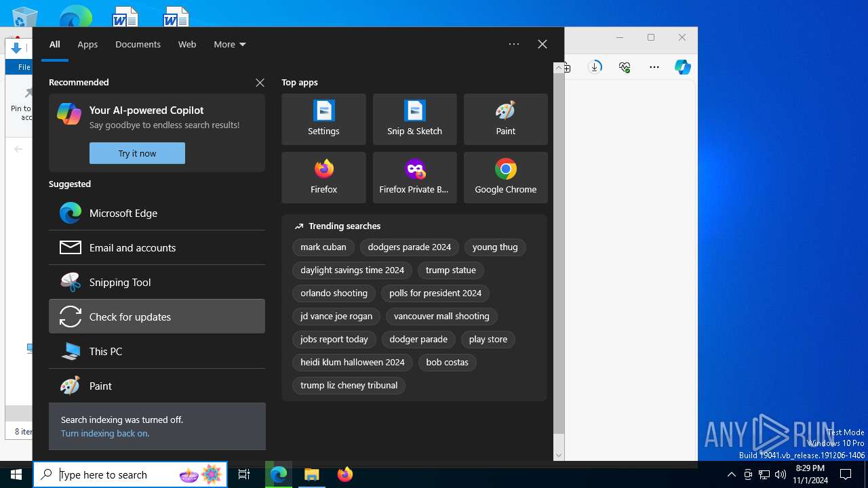Image resolution: width=868 pixels, height=488 pixels.
Task: Search trending 'dodger parade'
Action: (418, 340)
